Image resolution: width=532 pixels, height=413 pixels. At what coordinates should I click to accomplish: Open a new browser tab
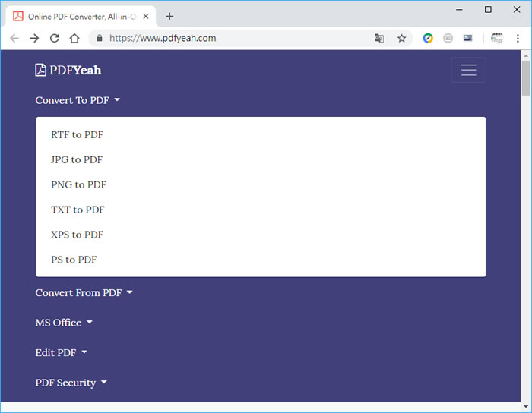tap(169, 16)
